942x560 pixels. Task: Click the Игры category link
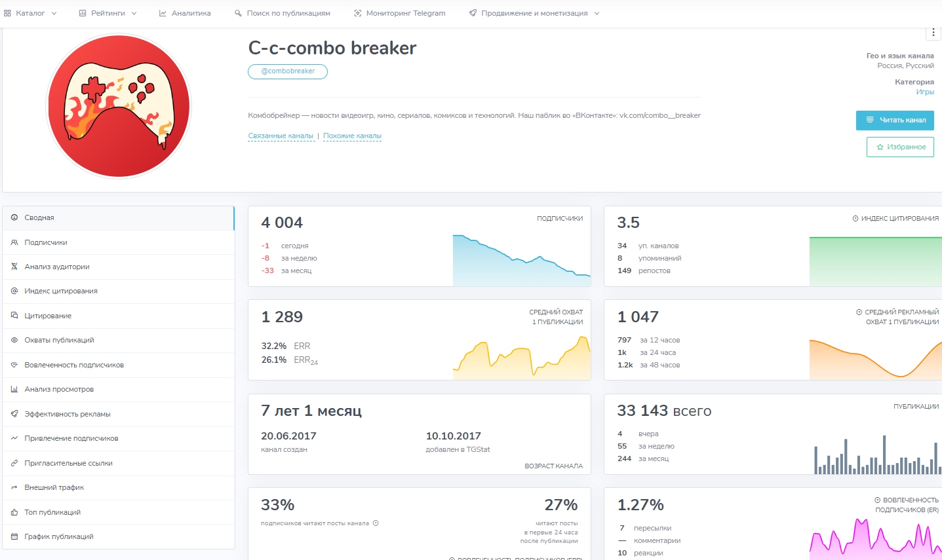tap(925, 92)
